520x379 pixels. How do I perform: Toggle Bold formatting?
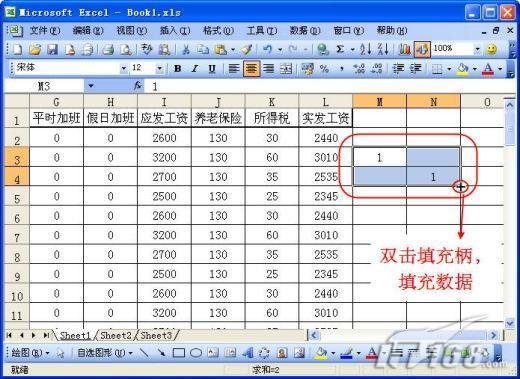178,69
